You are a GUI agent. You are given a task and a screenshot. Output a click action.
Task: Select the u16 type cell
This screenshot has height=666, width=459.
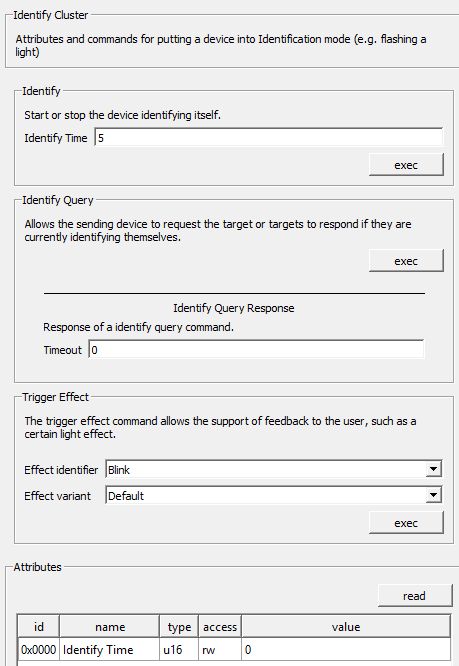pyautogui.click(x=179, y=649)
